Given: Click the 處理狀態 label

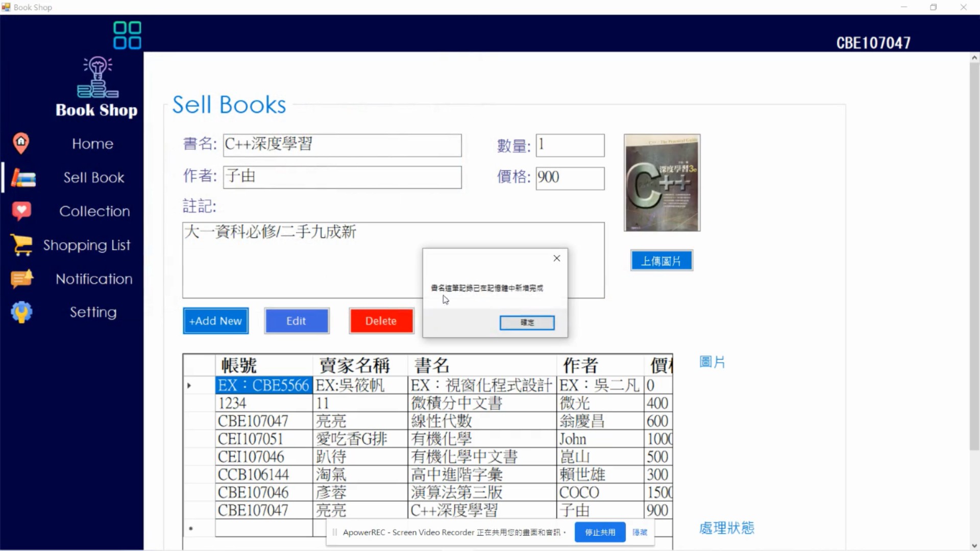Looking at the screenshot, I should click(726, 528).
